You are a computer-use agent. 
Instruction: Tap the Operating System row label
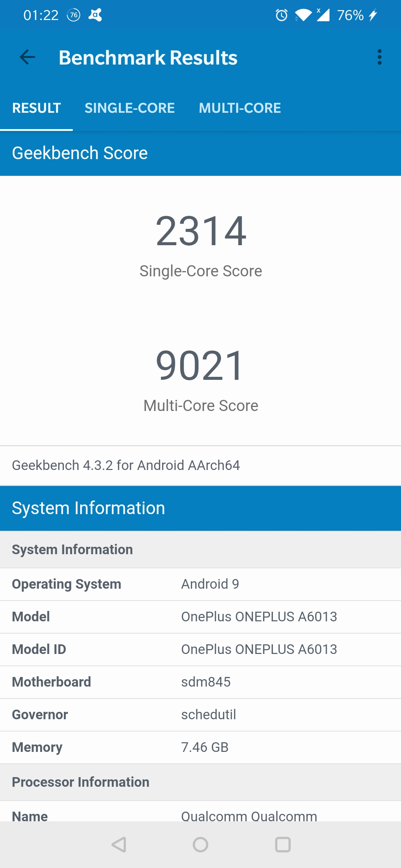66,584
